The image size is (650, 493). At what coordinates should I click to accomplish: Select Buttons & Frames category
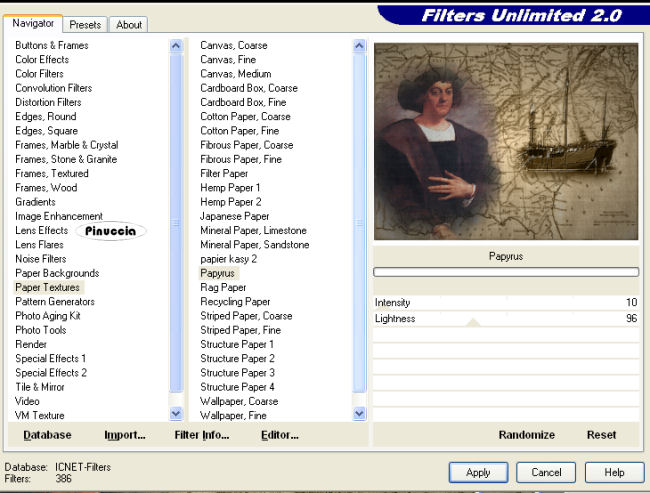[x=52, y=45]
